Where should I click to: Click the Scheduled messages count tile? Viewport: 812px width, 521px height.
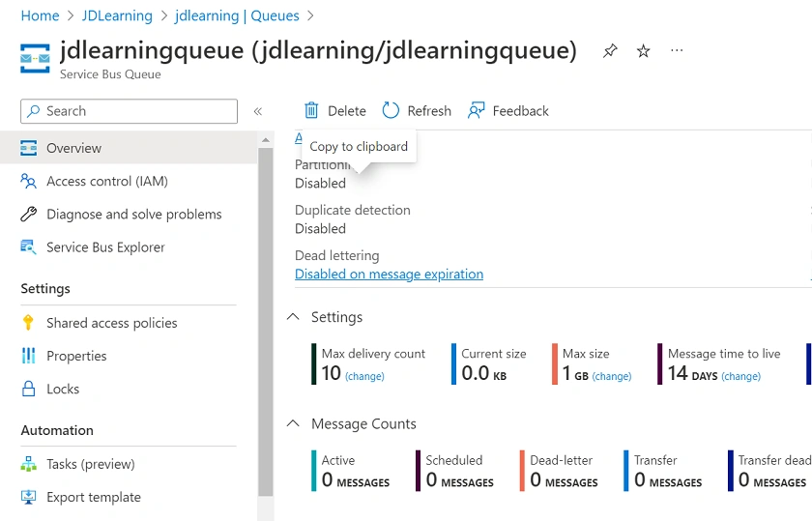(x=454, y=471)
